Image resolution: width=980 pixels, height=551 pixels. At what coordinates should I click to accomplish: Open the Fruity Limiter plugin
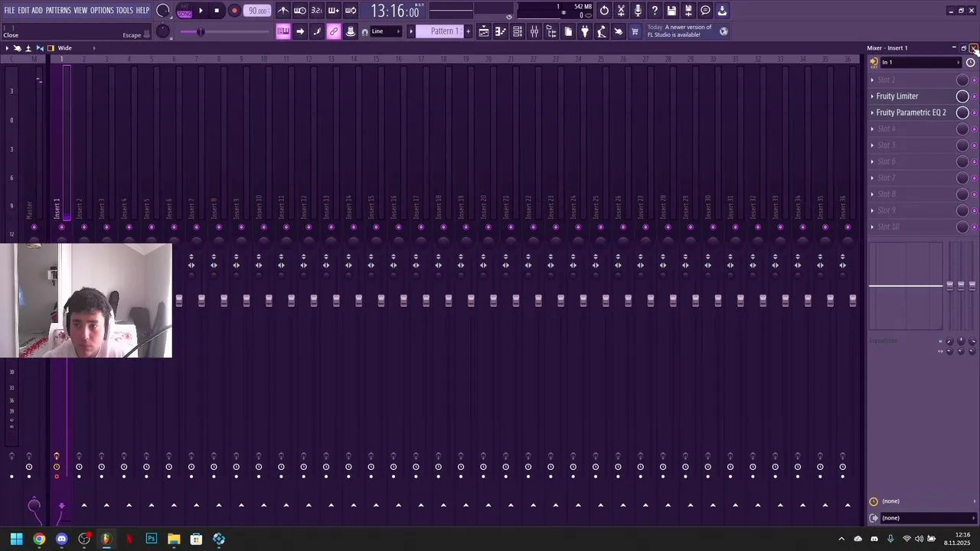[897, 96]
